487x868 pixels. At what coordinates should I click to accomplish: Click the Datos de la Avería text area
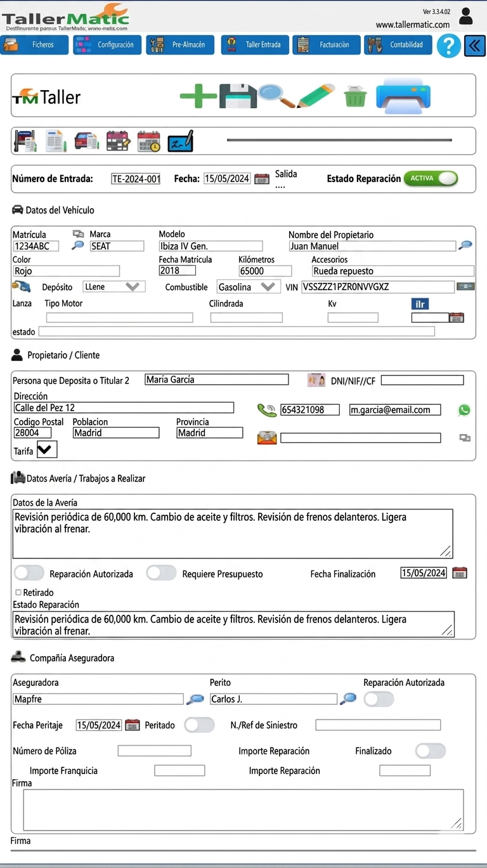point(233,534)
